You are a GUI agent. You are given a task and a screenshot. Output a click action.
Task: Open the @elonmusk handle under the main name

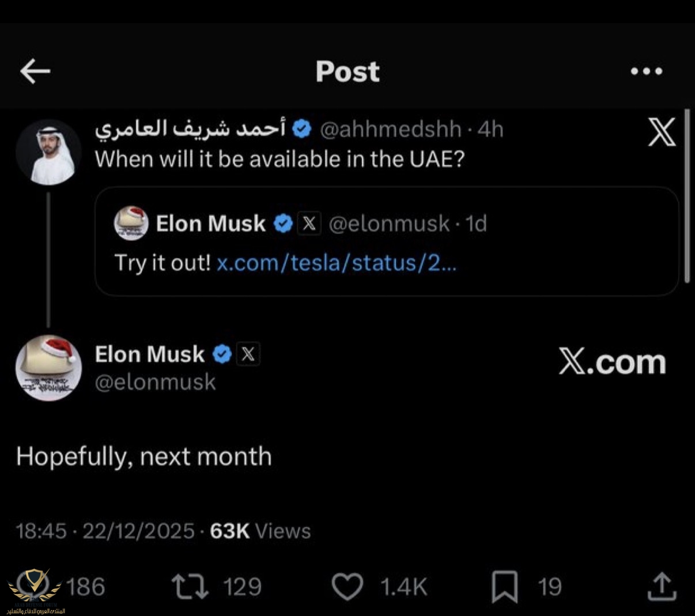(155, 382)
